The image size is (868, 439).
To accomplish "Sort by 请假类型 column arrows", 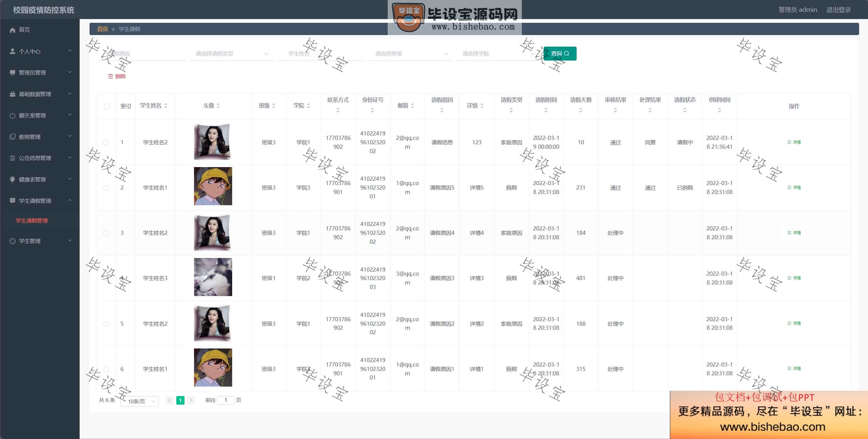I will pos(511,110).
